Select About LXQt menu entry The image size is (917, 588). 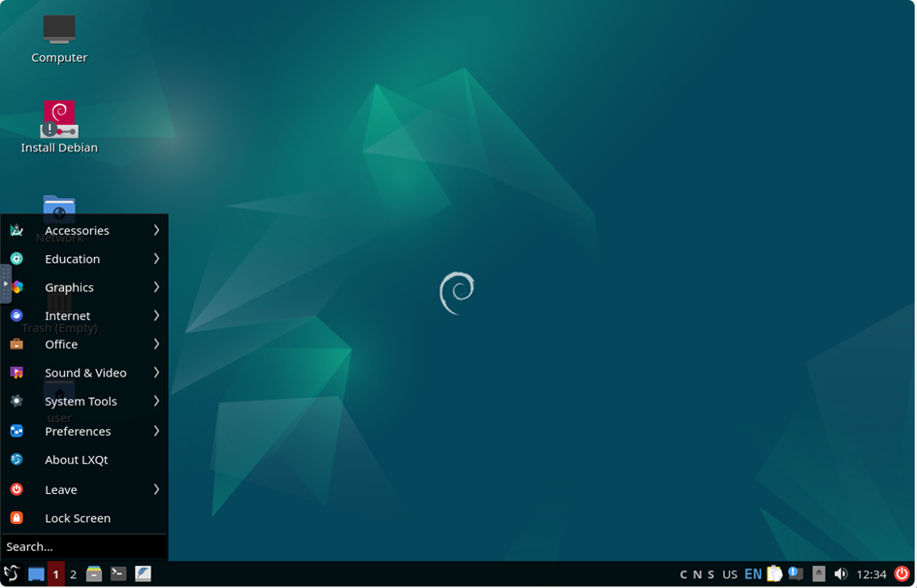84,460
